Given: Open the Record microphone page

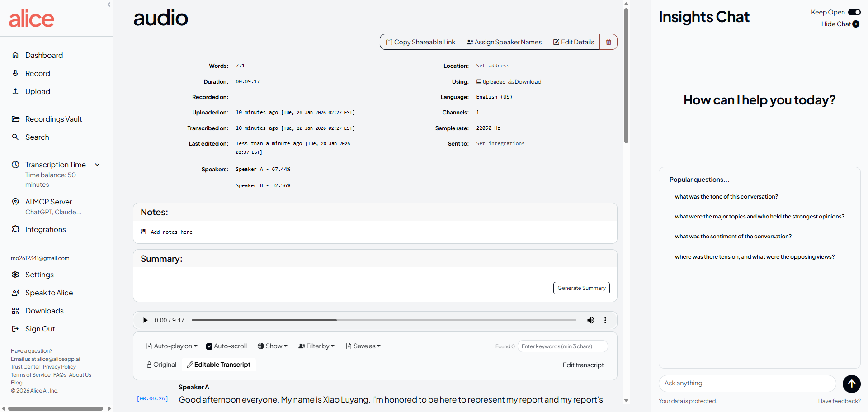Looking at the screenshot, I should (38, 73).
